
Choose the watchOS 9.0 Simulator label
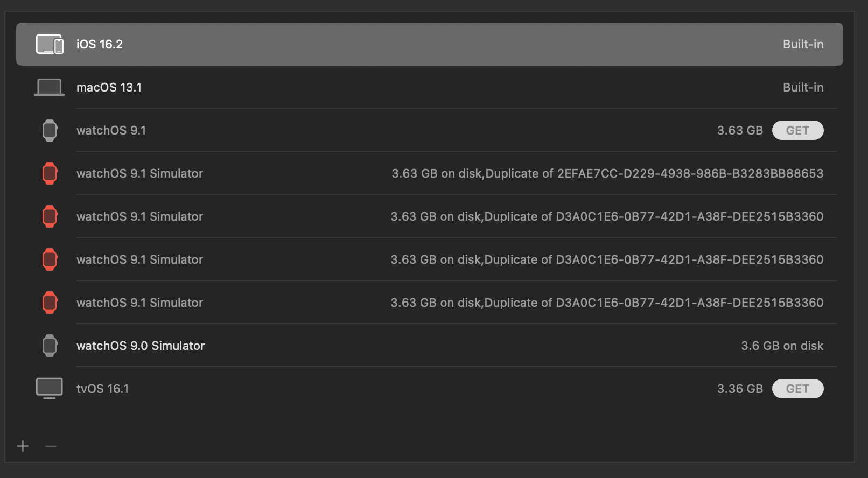[141, 346]
